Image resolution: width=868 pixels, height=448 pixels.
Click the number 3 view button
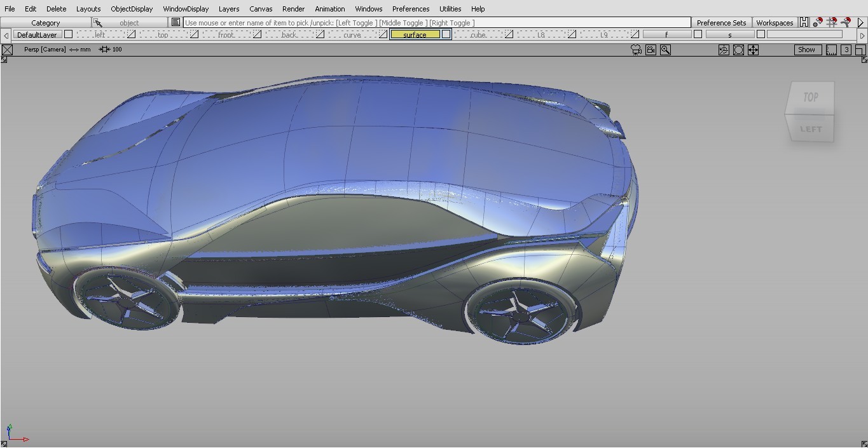pos(846,50)
